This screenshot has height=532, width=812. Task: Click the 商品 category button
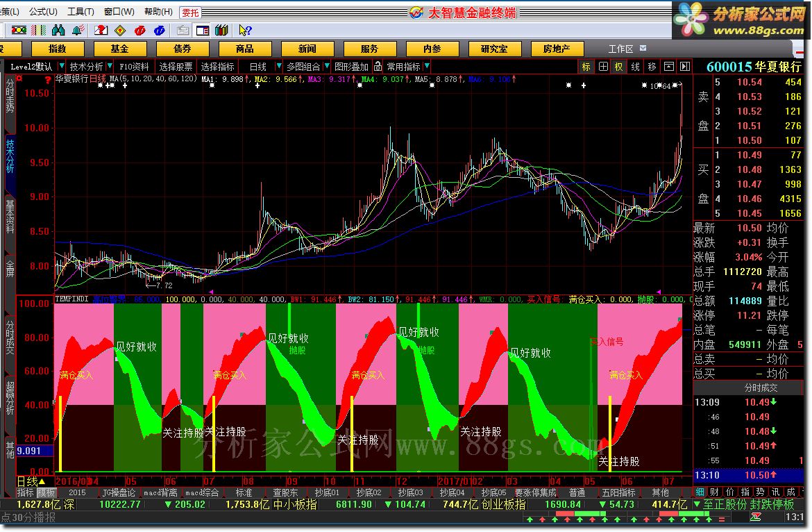tap(245, 49)
